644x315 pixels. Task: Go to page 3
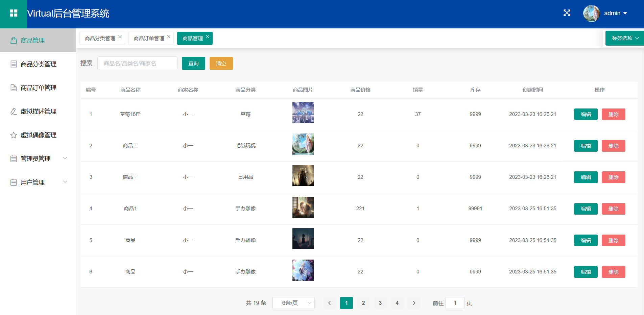pyautogui.click(x=380, y=303)
